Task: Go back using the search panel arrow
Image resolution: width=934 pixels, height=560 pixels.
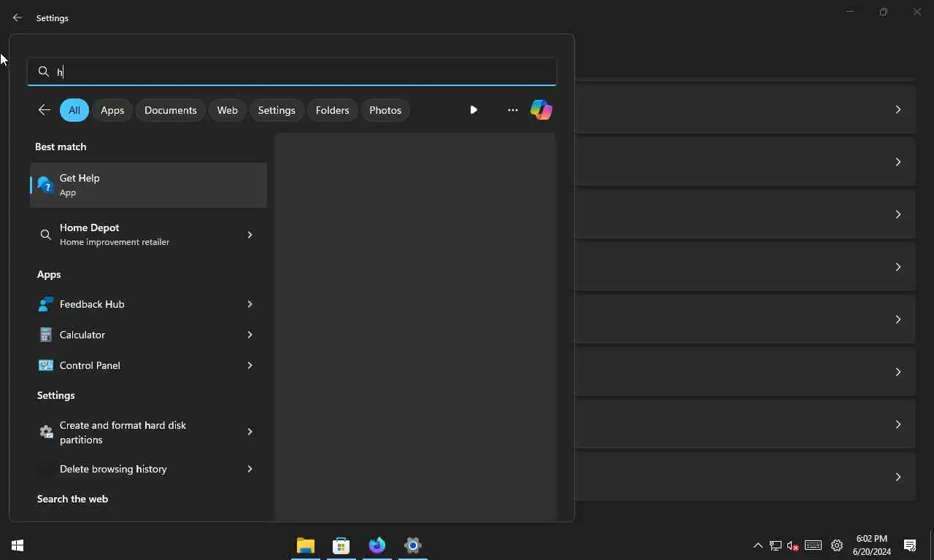Action: (x=45, y=110)
